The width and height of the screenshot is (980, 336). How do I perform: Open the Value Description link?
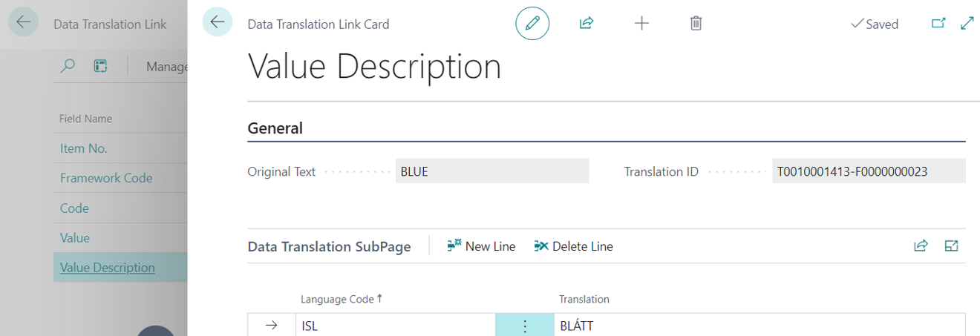point(108,268)
